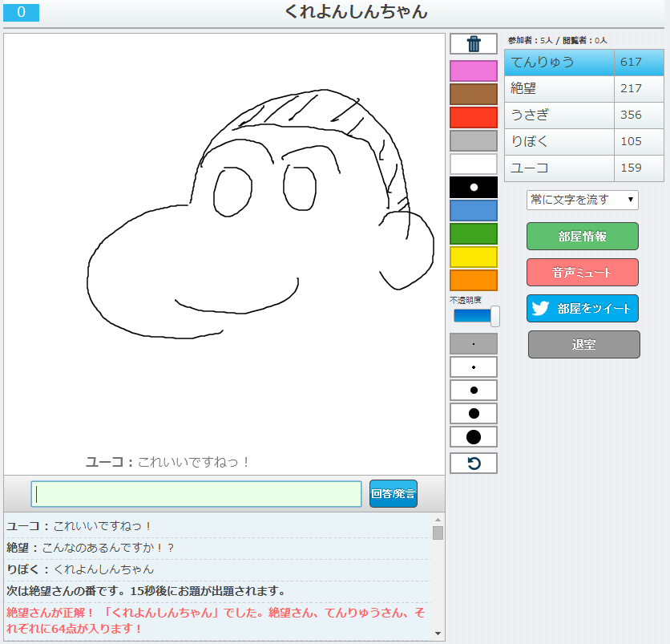Pick the white color swatch
This screenshot has width=670, height=644.
(x=474, y=164)
